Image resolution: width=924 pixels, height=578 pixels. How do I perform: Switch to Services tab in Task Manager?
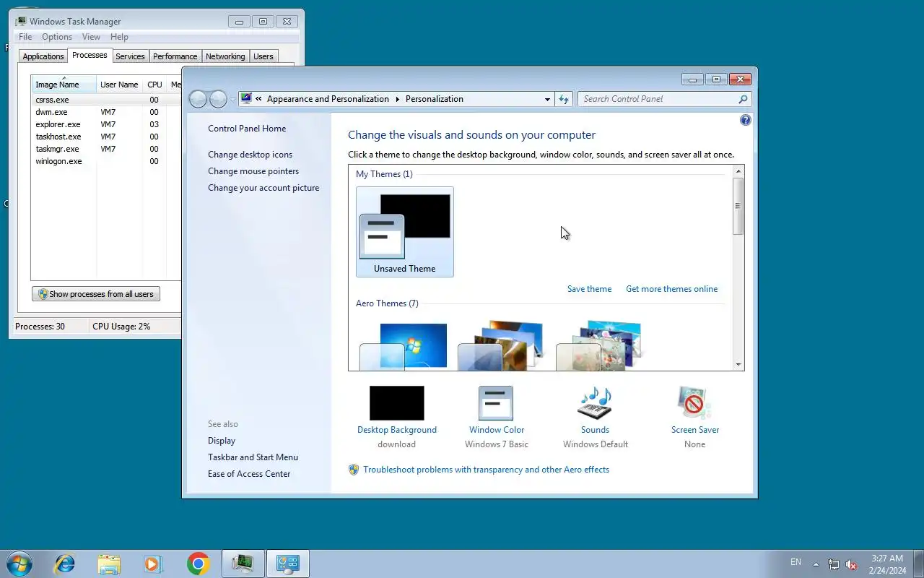130,56
